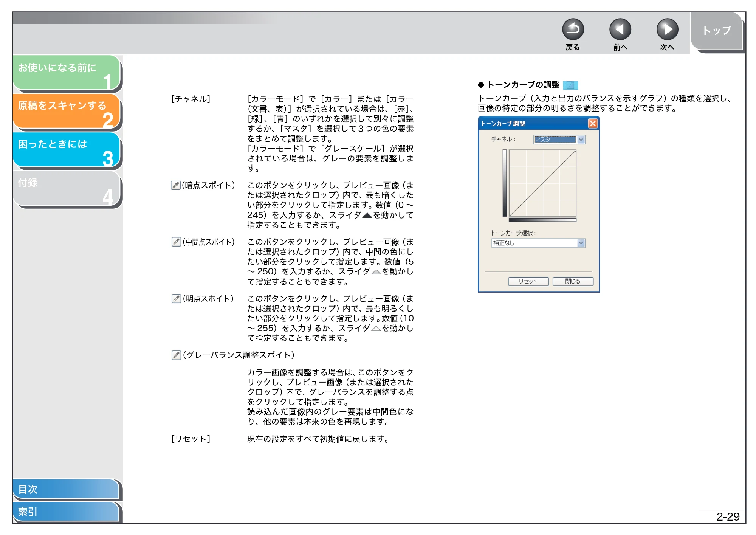Click the 中間点スポイト eyedropper icon
The width and height of the screenshot is (756, 535).
click(176, 242)
